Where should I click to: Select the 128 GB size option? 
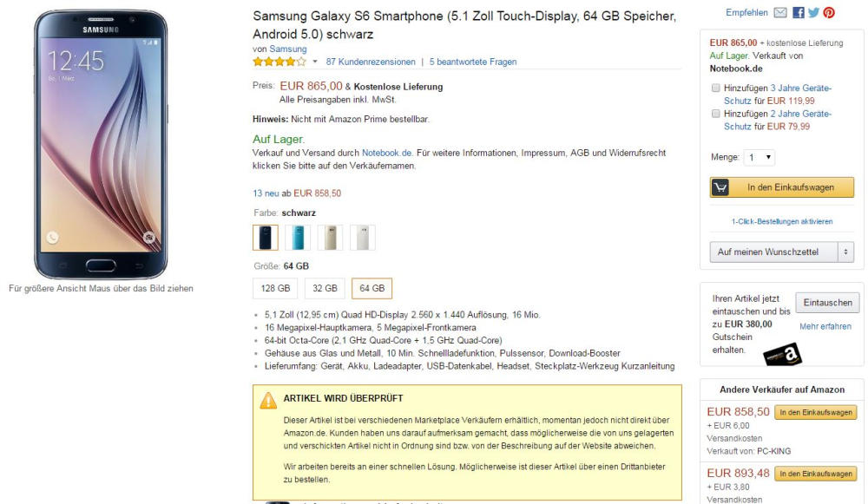(275, 288)
